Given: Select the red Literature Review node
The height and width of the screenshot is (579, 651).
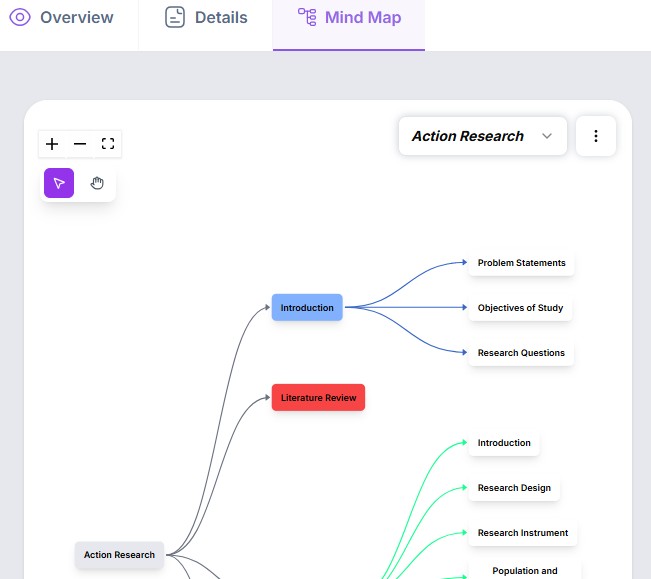Looking at the screenshot, I should 318,398.
